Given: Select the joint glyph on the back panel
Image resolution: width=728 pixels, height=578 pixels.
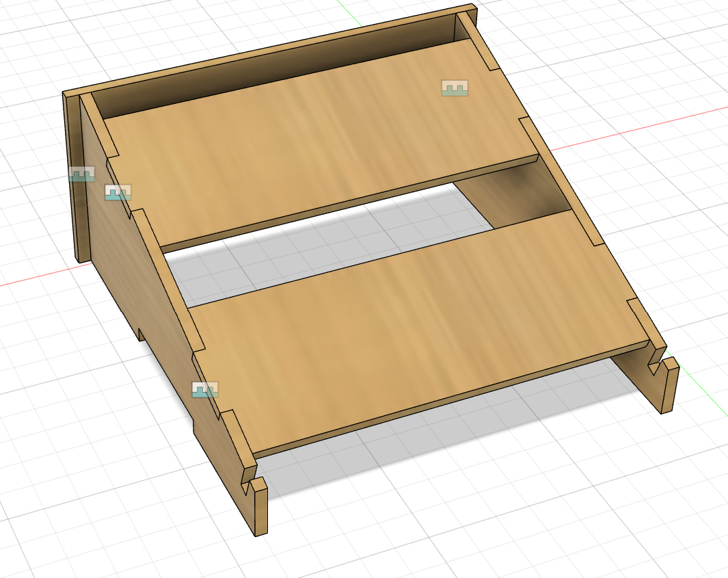Looking at the screenshot, I should tap(82, 174).
